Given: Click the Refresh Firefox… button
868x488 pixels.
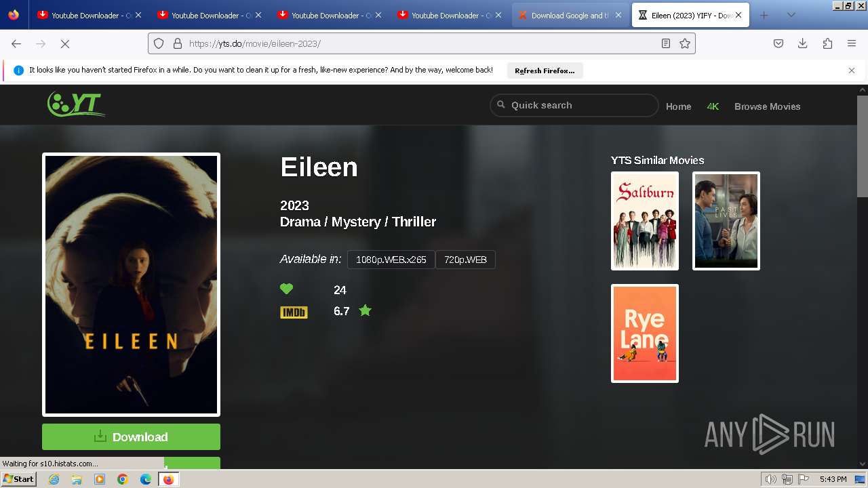Looking at the screenshot, I should pyautogui.click(x=545, y=70).
